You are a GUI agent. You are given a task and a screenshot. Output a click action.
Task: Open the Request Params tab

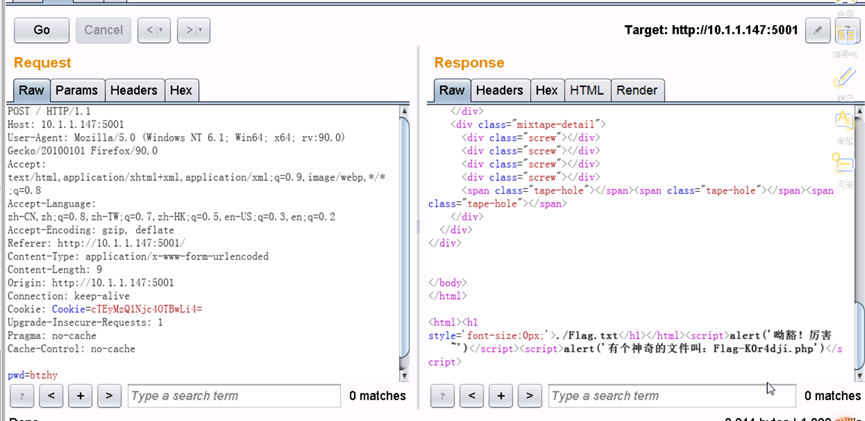pyautogui.click(x=77, y=90)
